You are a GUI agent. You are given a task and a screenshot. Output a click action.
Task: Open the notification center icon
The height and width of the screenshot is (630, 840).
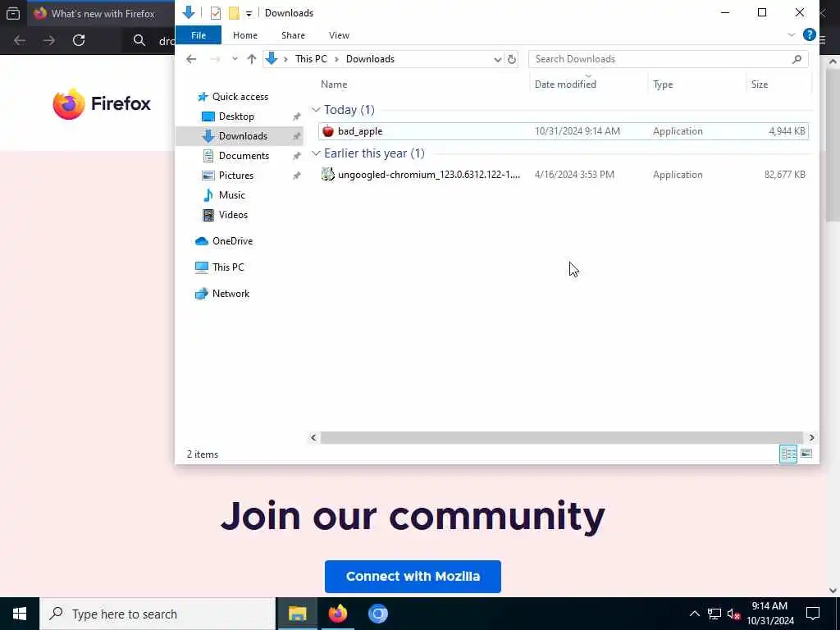coord(813,614)
